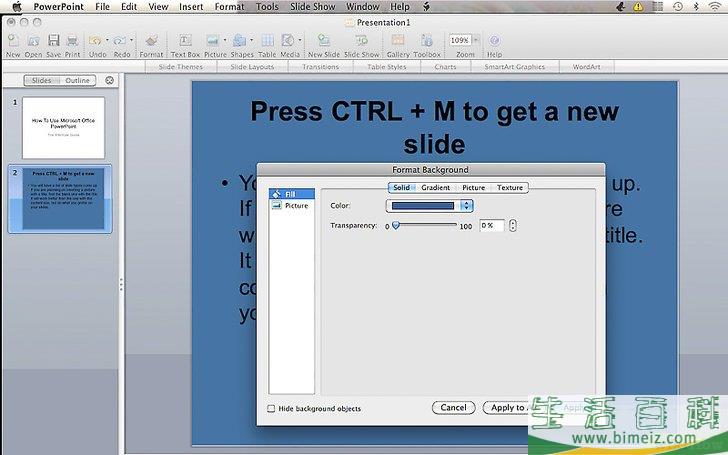The image size is (728, 455).
Task: Click the Print toolbar icon
Action: [x=72, y=41]
